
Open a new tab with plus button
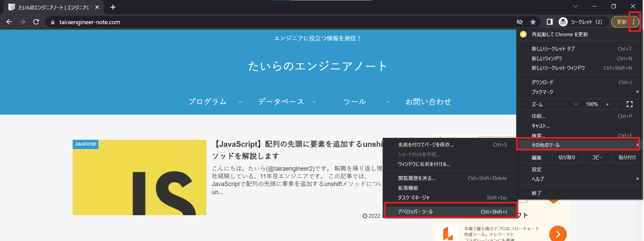tap(113, 7)
